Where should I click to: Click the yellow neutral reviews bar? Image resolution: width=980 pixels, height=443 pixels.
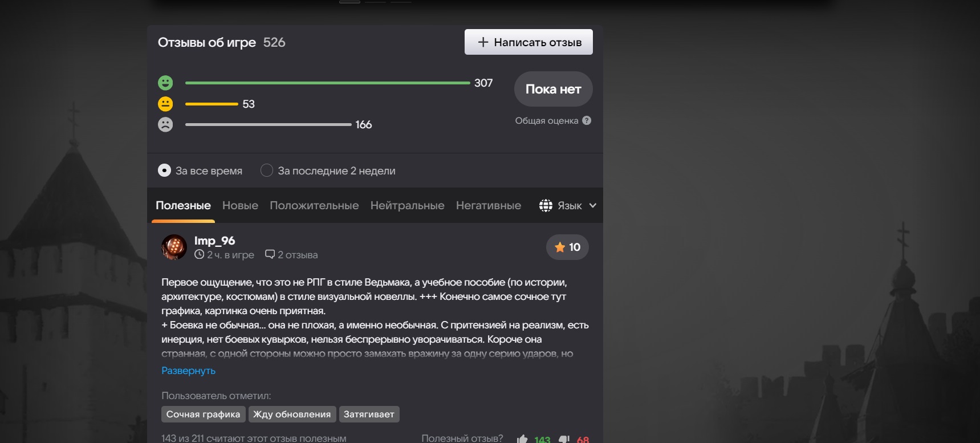coord(212,104)
